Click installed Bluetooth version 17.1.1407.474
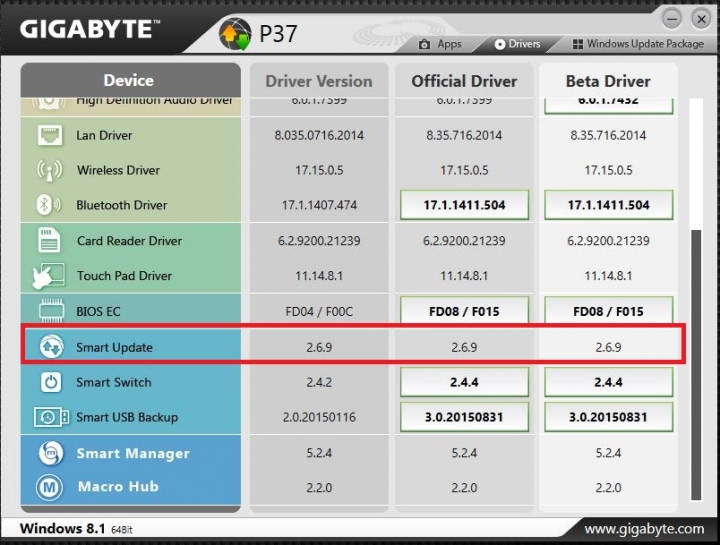 (319, 205)
